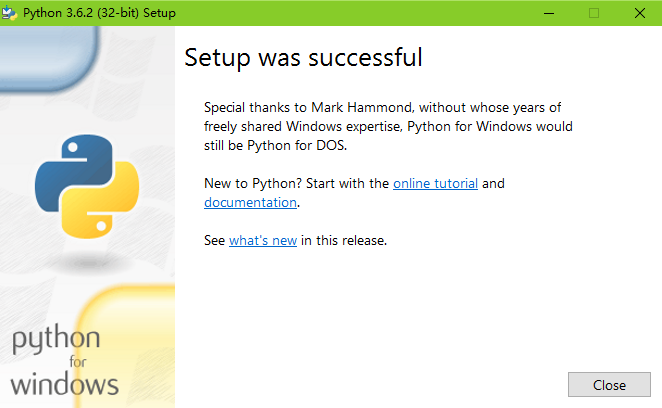Open the documentation link
This screenshot has height=408, width=662.
point(250,202)
